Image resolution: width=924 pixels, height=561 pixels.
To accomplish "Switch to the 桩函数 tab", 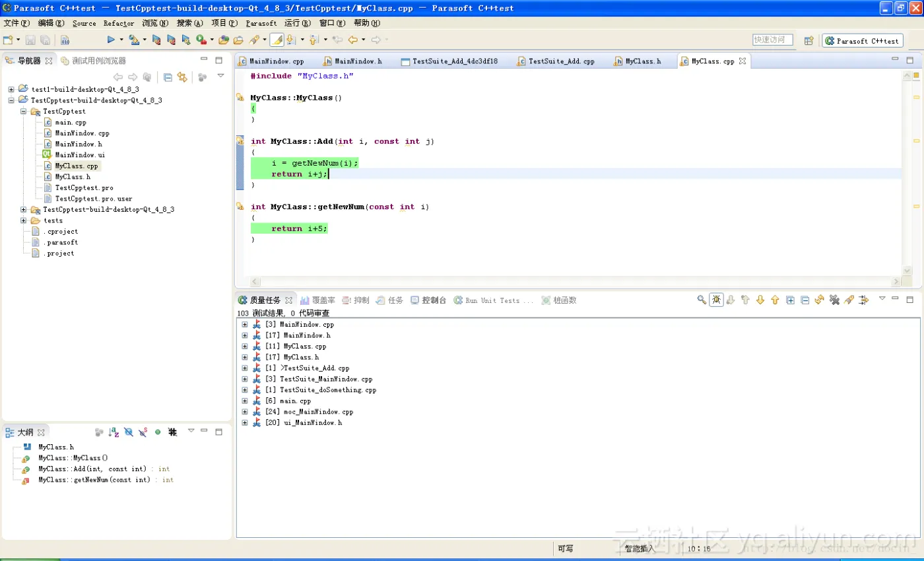I will (559, 300).
